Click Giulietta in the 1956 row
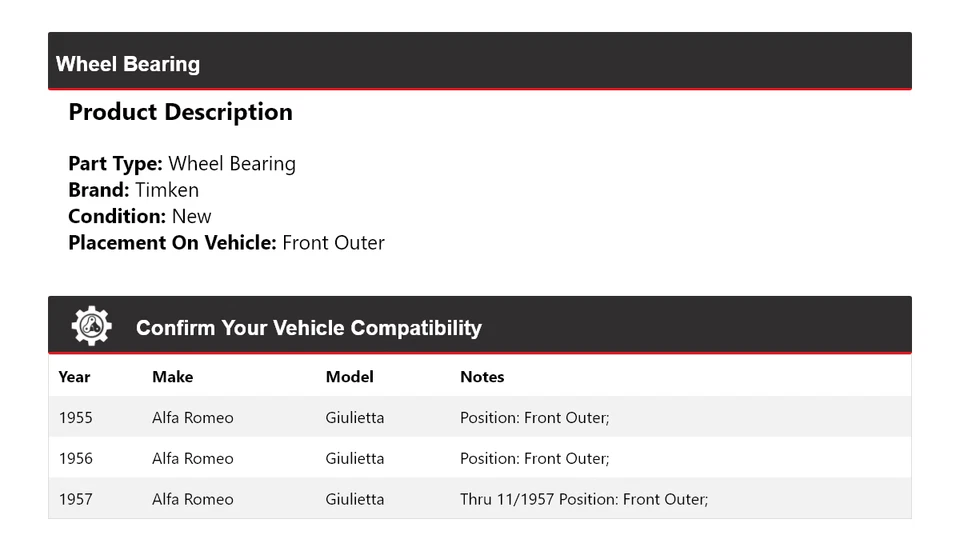This screenshot has height=551, width=960. 354,459
